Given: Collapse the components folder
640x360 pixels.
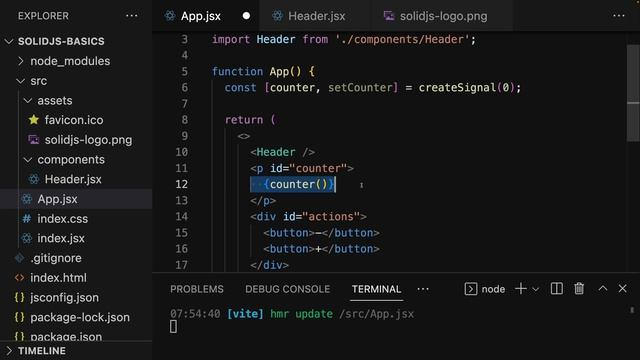Looking at the screenshot, I should tap(28, 160).
